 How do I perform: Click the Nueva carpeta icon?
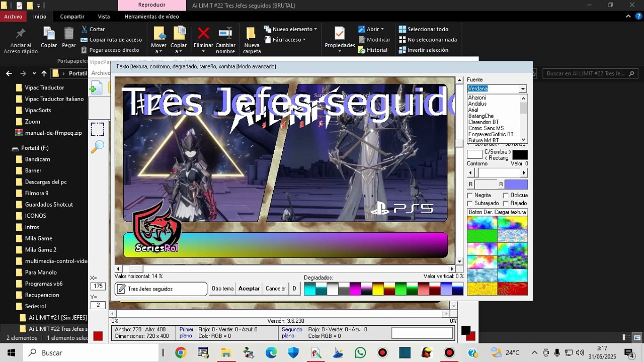(x=252, y=34)
